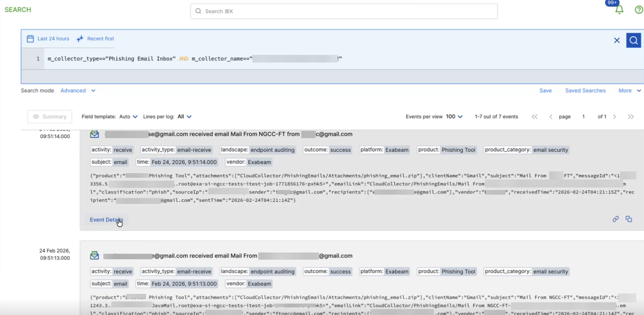644x315 pixels.
Task: Toggle the Summary view
Action: (x=49, y=117)
